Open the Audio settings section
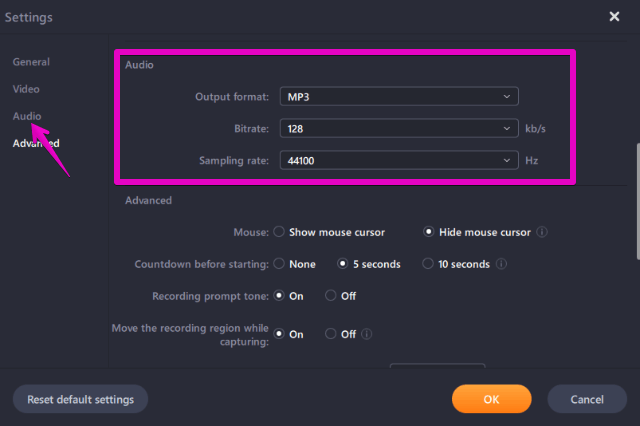Image resolution: width=640 pixels, height=426 pixels. coord(27,116)
